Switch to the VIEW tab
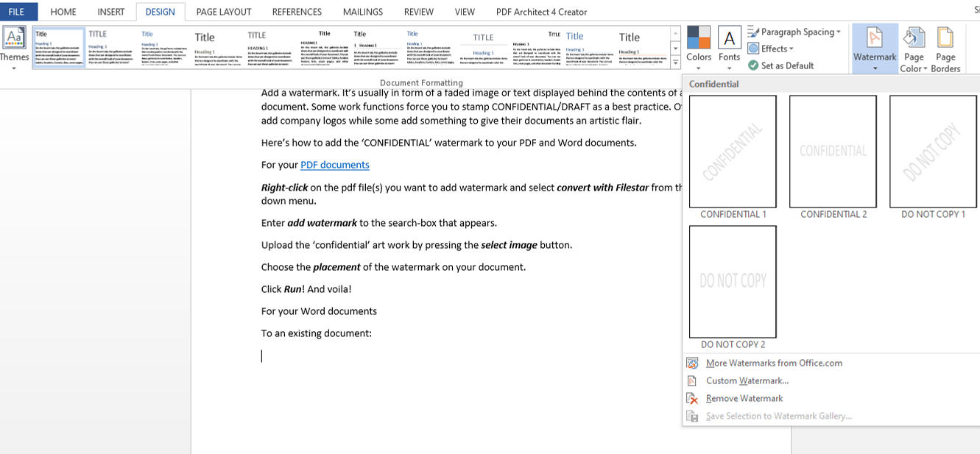The image size is (980, 454). click(465, 12)
